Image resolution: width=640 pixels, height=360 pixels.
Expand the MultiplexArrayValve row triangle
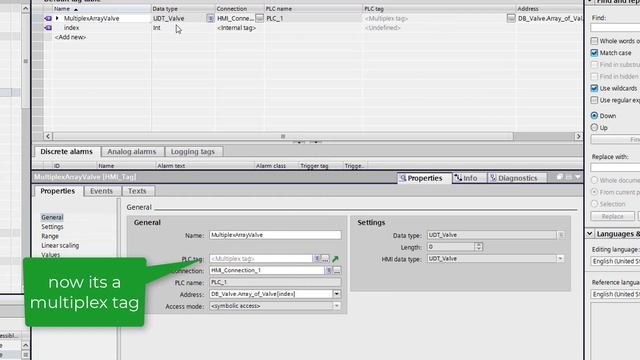(57, 18)
